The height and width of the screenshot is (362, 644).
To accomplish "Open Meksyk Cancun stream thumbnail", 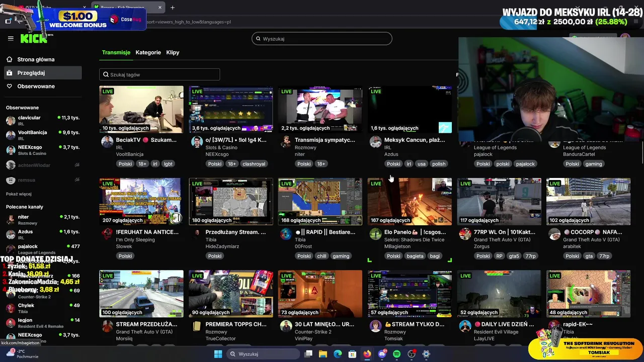I will click(410, 109).
